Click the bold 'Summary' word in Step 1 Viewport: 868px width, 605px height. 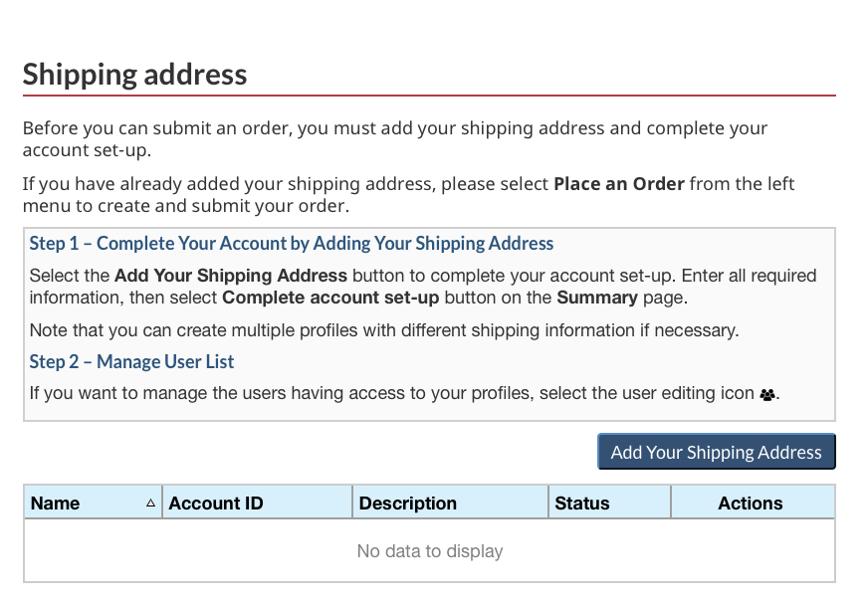(x=596, y=298)
